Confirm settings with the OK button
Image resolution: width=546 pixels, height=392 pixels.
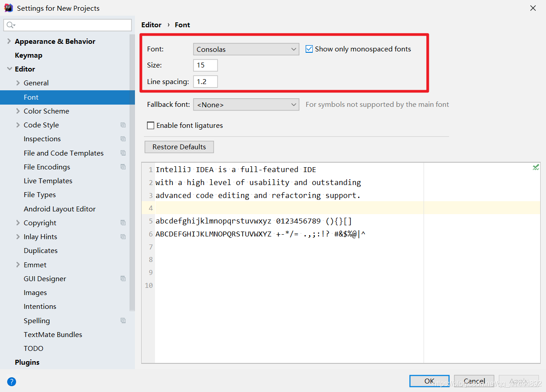pyautogui.click(x=429, y=381)
